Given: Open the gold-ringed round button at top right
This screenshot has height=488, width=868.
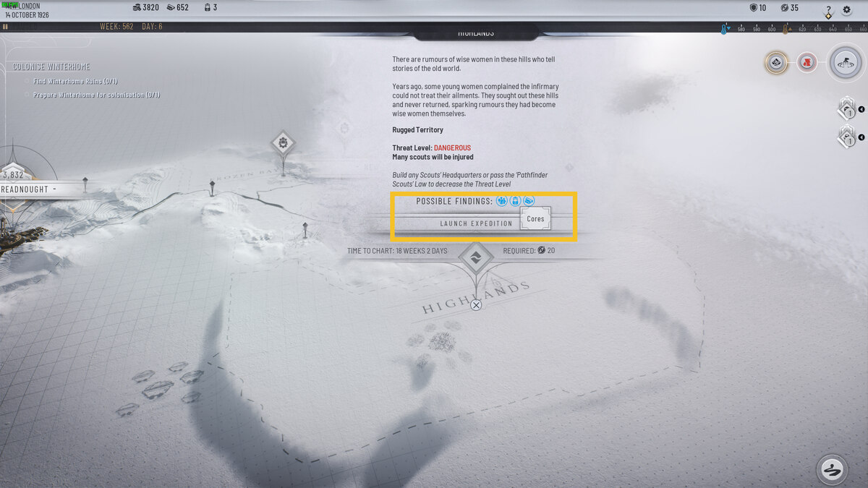Looking at the screenshot, I should [x=777, y=63].
